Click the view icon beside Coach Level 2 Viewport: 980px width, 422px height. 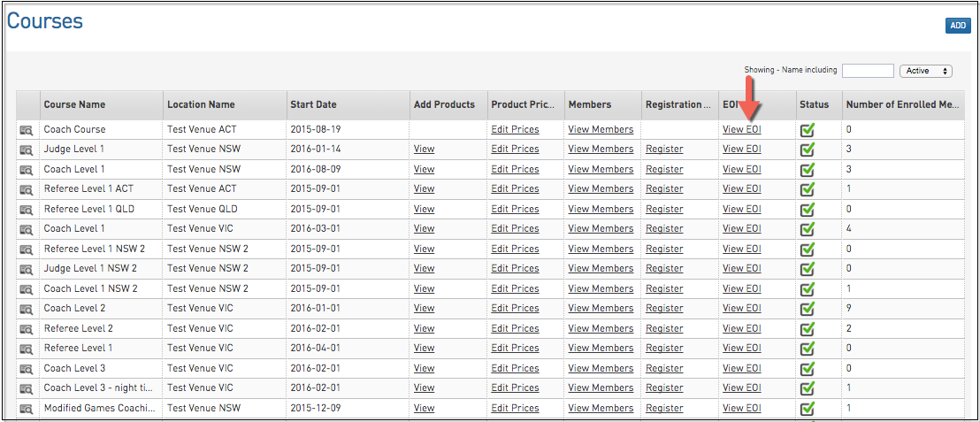[27, 309]
